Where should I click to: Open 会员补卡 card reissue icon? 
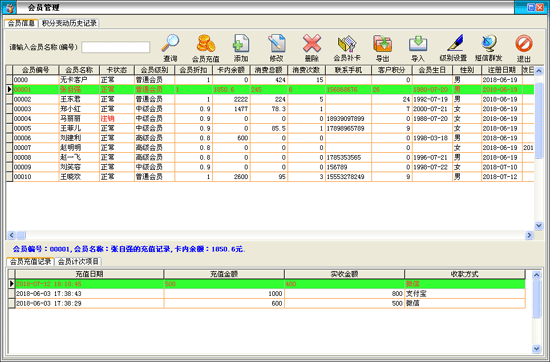347,43
